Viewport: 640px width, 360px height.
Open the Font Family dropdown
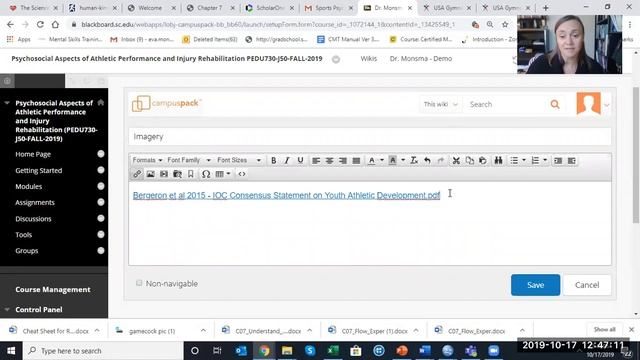coord(189,160)
